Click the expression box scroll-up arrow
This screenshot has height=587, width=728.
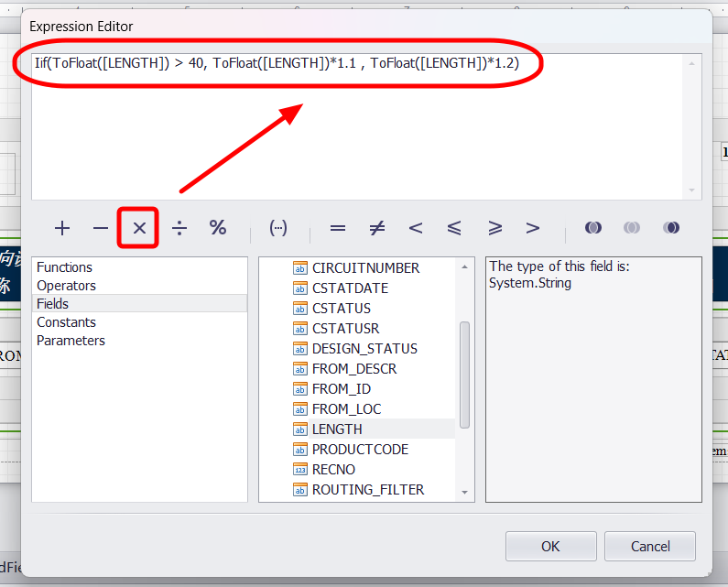pyautogui.click(x=691, y=63)
